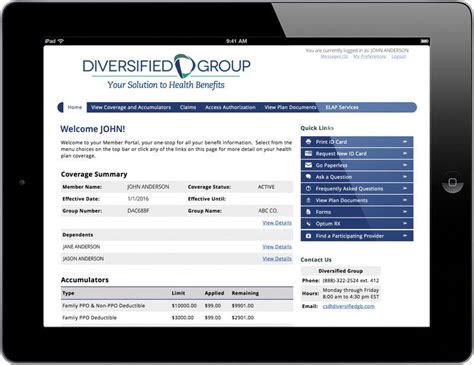
Task: Click the arrow at right of Forms
Action: [x=405, y=212]
